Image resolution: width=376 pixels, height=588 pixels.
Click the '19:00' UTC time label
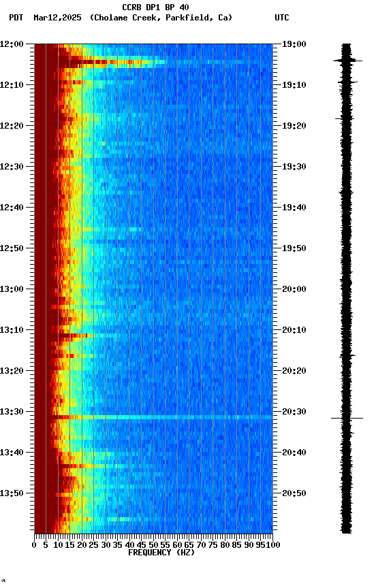pos(294,44)
